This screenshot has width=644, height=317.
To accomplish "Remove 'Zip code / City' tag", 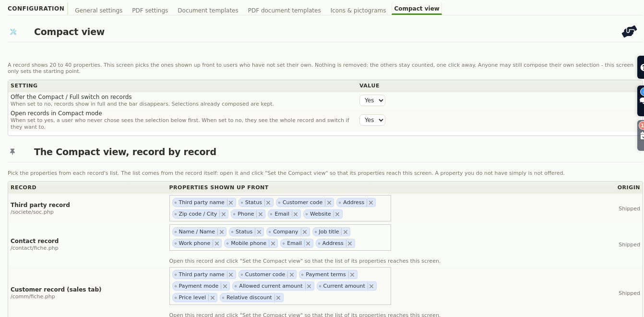I will pyautogui.click(x=224, y=214).
